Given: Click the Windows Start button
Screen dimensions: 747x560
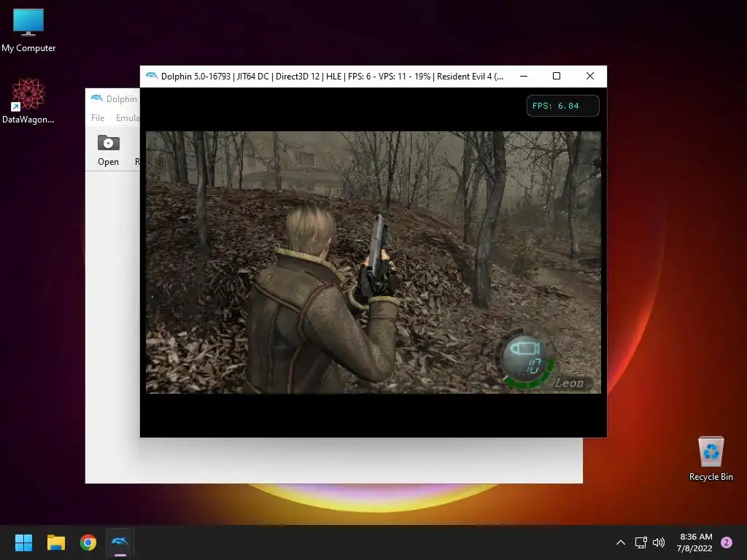Looking at the screenshot, I should point(23,542).
